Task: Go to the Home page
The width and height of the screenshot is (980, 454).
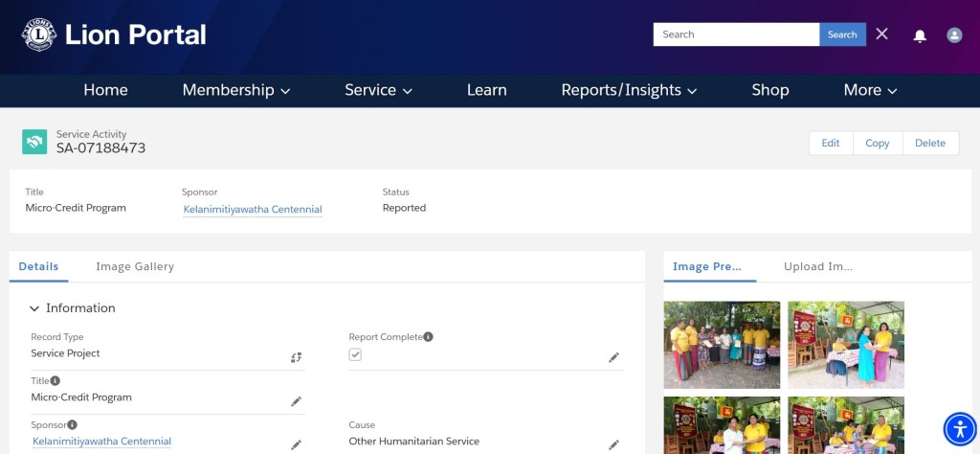Action: point(105,90)
